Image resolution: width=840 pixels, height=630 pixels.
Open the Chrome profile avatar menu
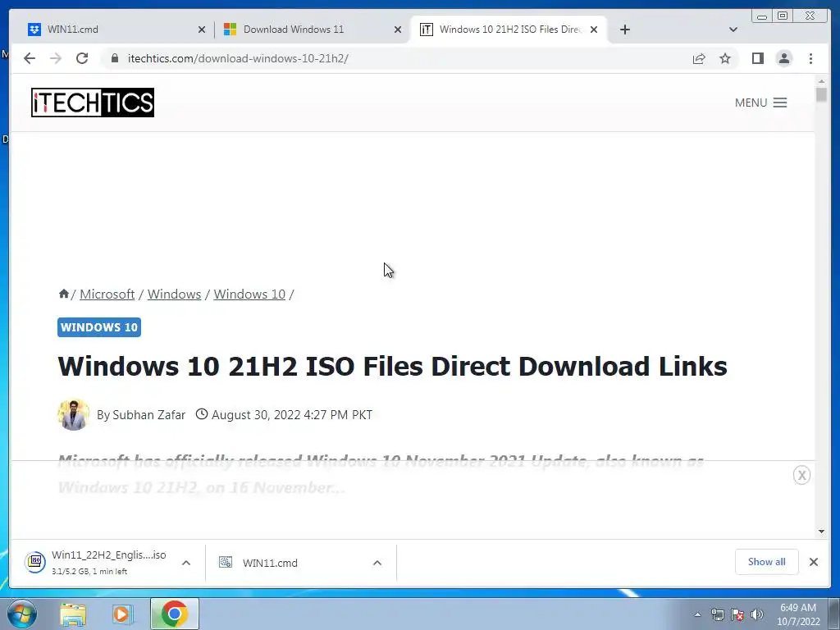coord(783,58)
